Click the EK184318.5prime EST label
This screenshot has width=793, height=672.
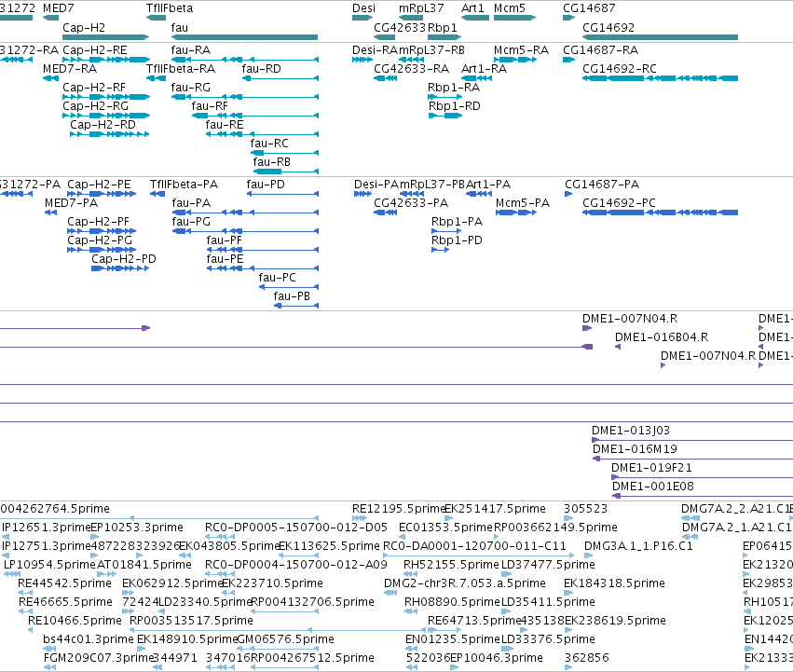pyautogui.click(x=614, y=584)
